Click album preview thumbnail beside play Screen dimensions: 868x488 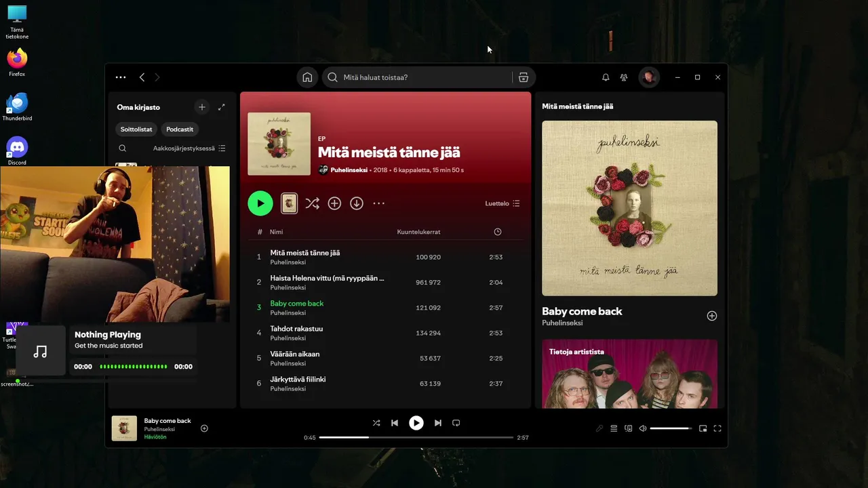pyautogui.click(x=290, y=203)
